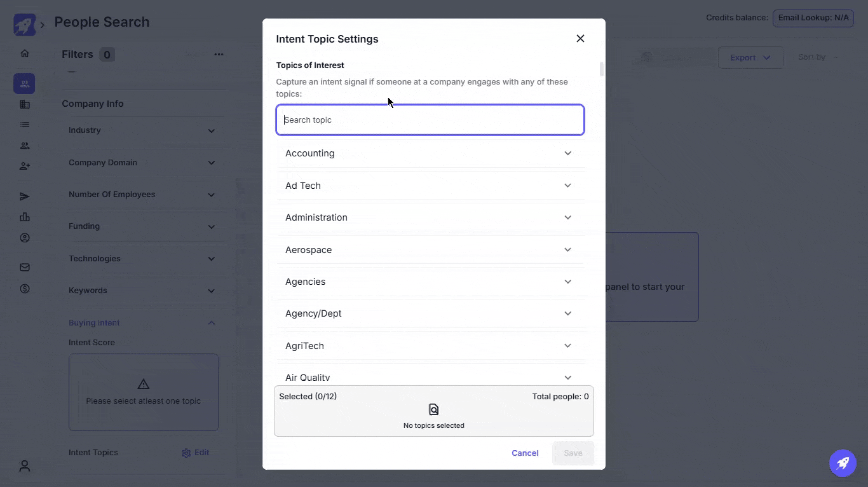Open the Agency/Dept topic list
The height and width of the screenshot is (487, 868).
(567, 313)
